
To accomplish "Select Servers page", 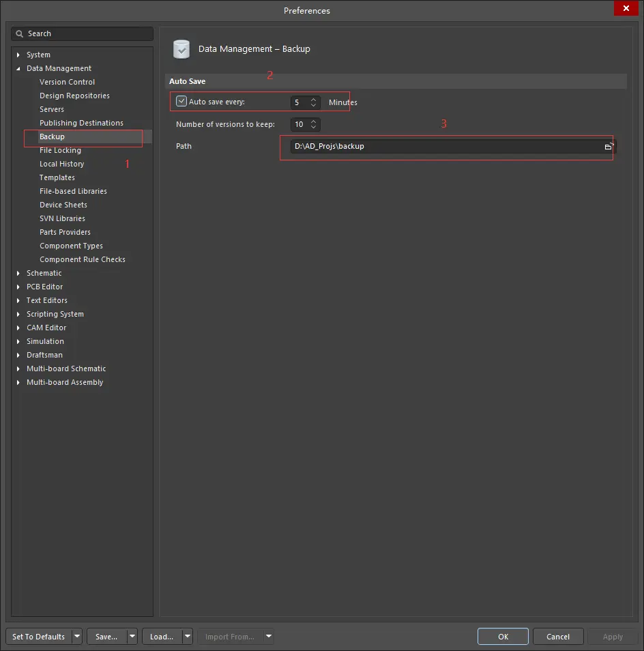I will point(52,110).
